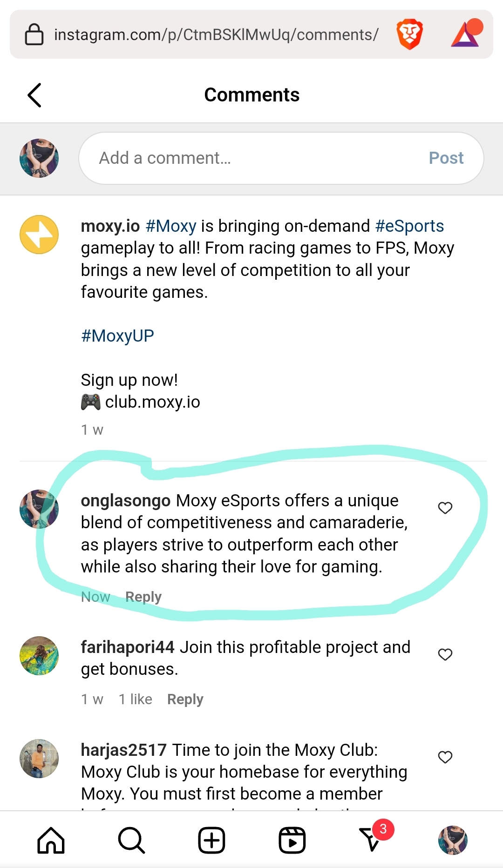Open moxy.io's yellow profile picture
Image resolution: width=503 pixels, height=868 pixels.
click(x=39, y=235)
